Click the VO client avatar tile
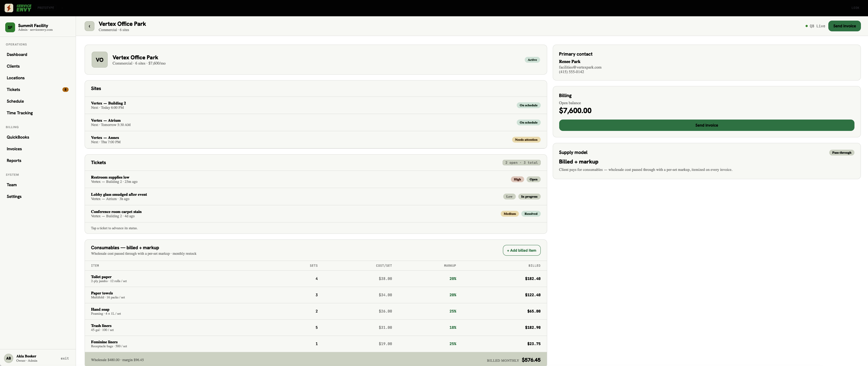 [99, 60]
